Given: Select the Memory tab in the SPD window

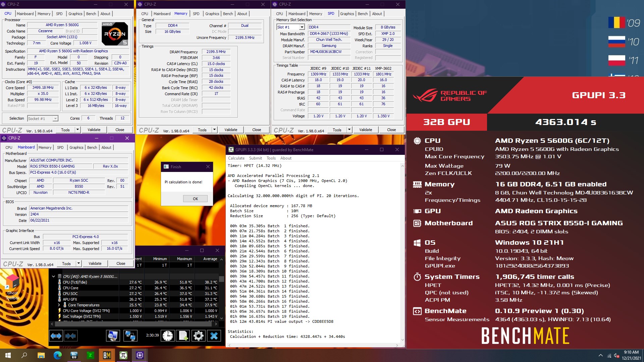Looking at the screenshot, I should pyautogui.click(x=315, y=14).
